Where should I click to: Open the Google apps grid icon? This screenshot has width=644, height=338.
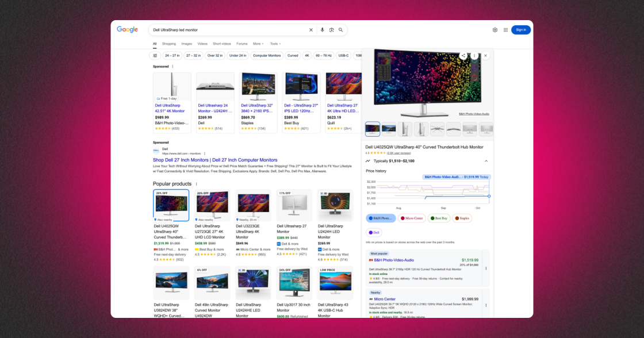[505, 29]
